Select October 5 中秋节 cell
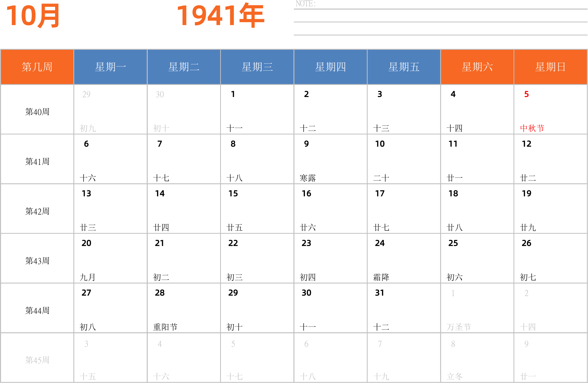The image size is (588, 383). tap(550, 110)
